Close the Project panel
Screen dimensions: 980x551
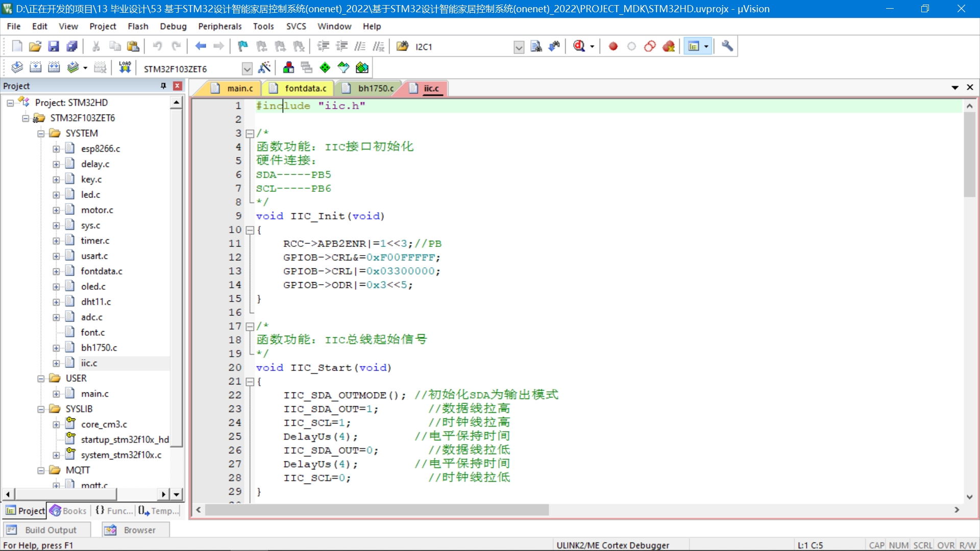coord(178,86)
